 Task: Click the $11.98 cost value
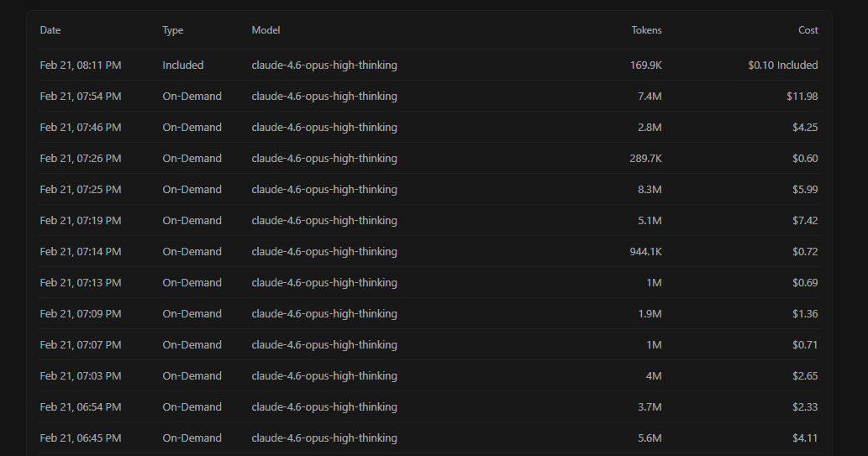tap(802, 97)
